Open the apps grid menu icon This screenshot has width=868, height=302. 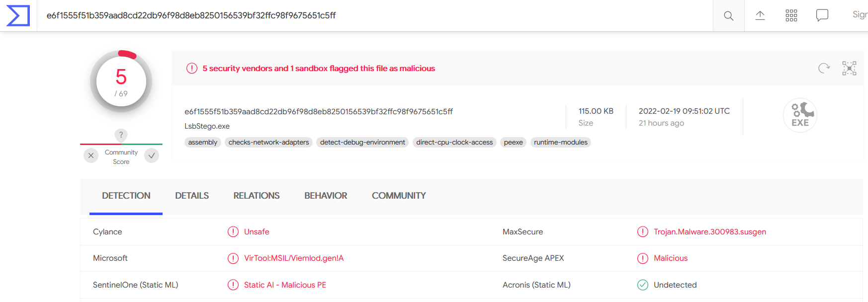point(791,15)
